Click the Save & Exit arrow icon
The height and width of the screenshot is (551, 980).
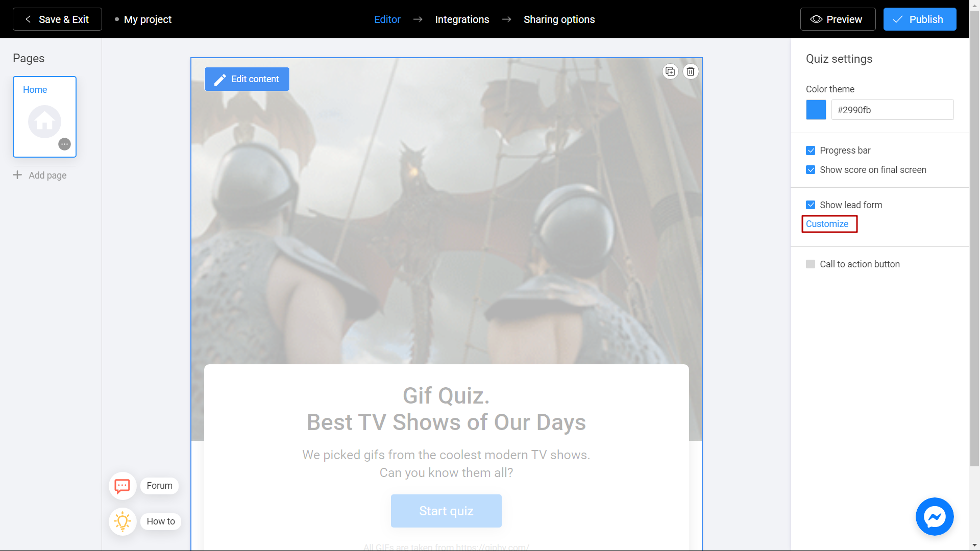coord(29,19)
